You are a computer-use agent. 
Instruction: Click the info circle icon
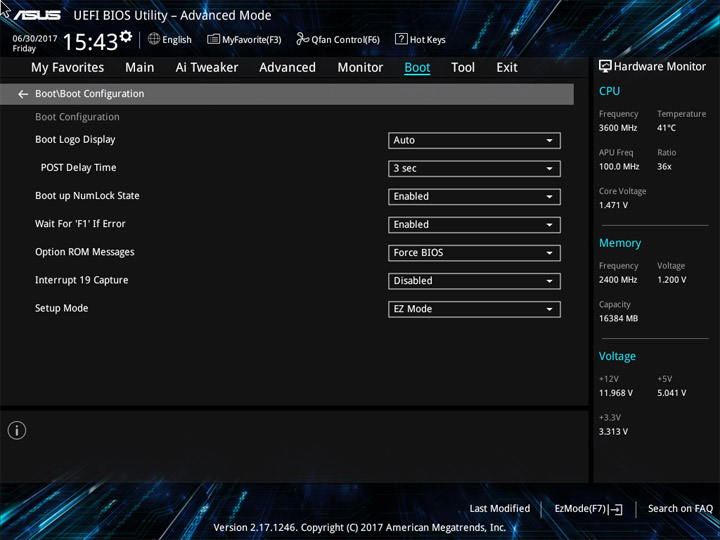(x=17, y=430)
